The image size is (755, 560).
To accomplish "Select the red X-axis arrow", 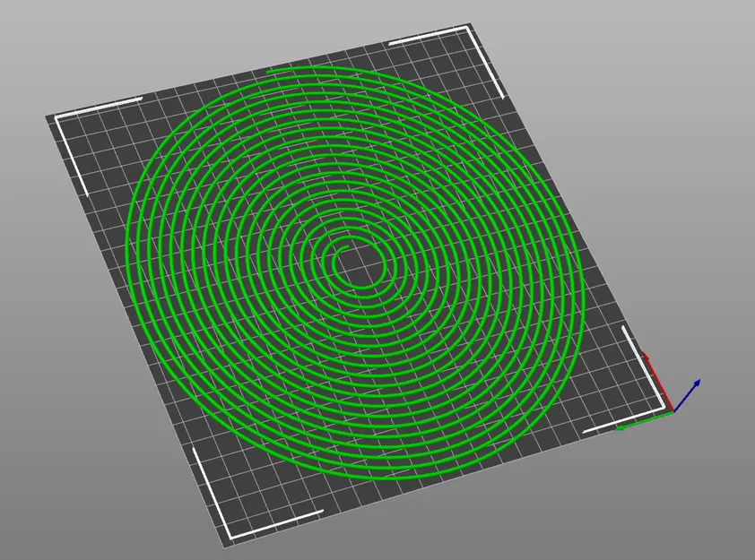I will pyautogui.click(x=657, y=383).
